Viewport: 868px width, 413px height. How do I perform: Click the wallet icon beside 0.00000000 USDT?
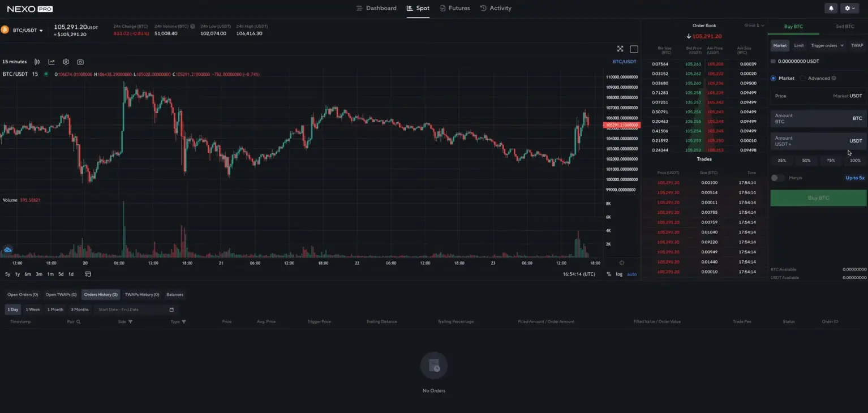point(774,61)
